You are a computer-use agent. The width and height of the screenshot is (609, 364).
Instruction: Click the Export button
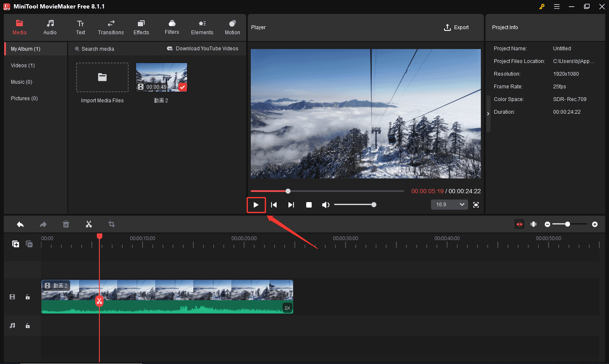[456, 27]
